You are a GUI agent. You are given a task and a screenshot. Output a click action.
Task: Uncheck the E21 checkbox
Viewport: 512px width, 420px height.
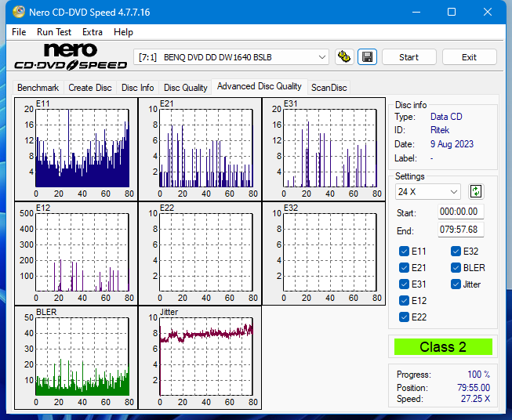(404, 268)
